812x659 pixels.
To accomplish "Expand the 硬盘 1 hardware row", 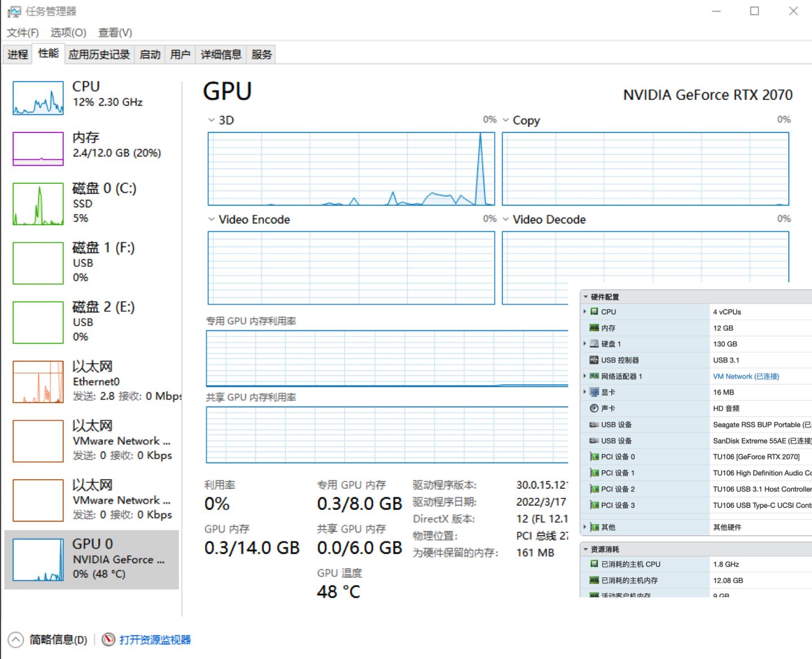I will click(585, 343).
